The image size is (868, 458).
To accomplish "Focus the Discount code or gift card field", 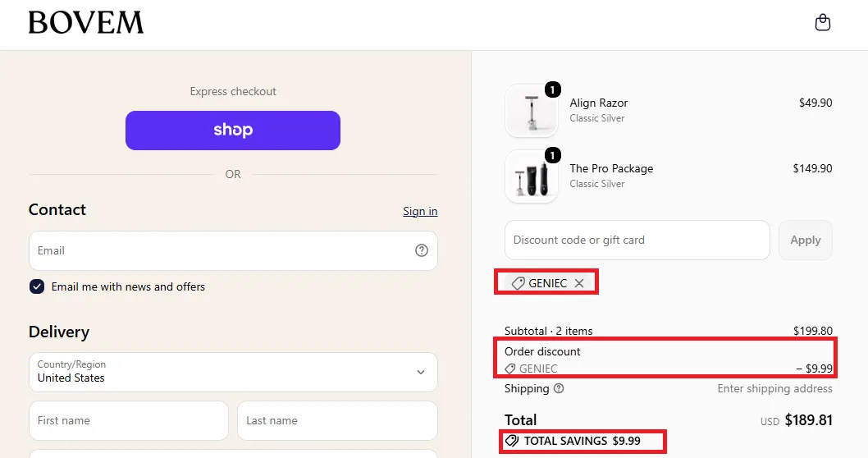I will 637,240.
